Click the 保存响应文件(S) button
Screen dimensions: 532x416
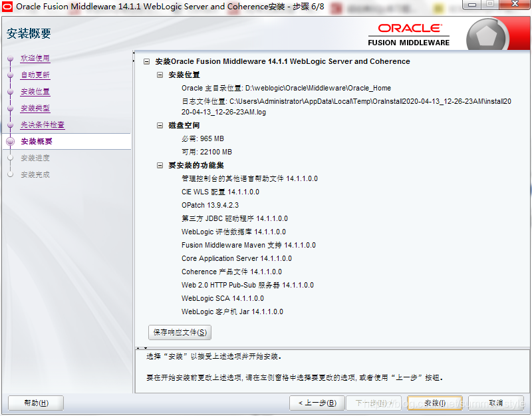[x=180, y=332]
